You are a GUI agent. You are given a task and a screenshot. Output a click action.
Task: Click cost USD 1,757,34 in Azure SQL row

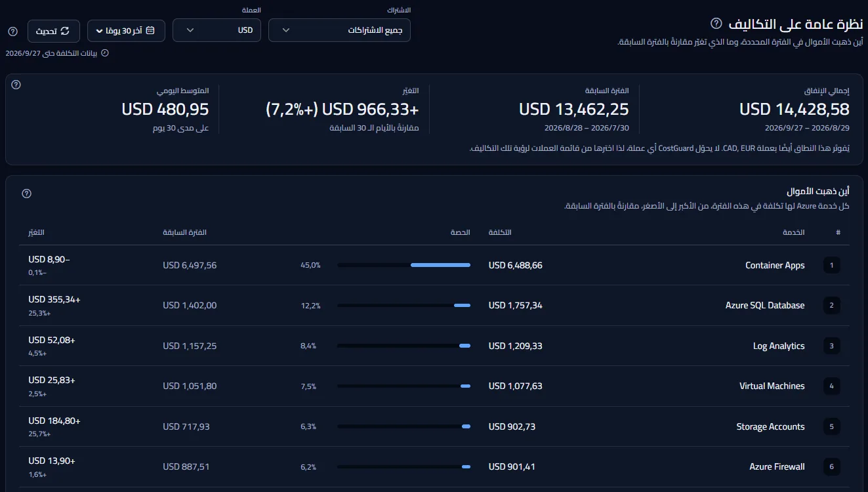tap(516, 306)
